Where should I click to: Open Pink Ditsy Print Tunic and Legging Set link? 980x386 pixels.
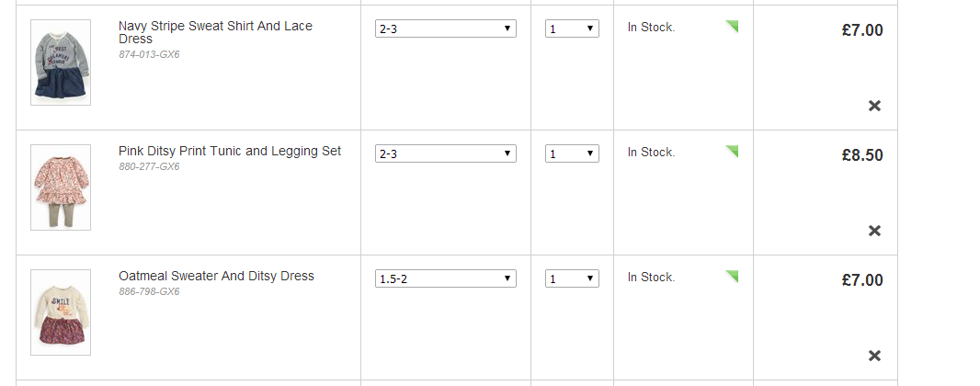coord(230,151)
